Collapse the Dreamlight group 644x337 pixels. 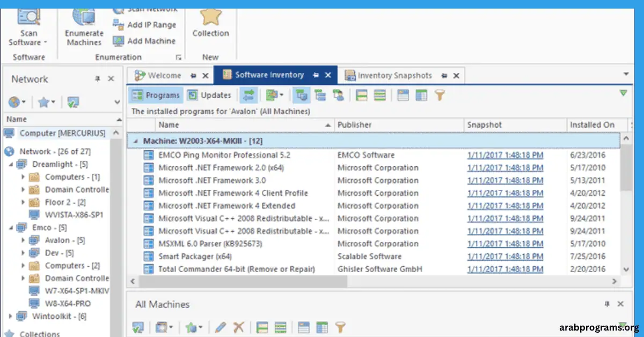(11, 164)
